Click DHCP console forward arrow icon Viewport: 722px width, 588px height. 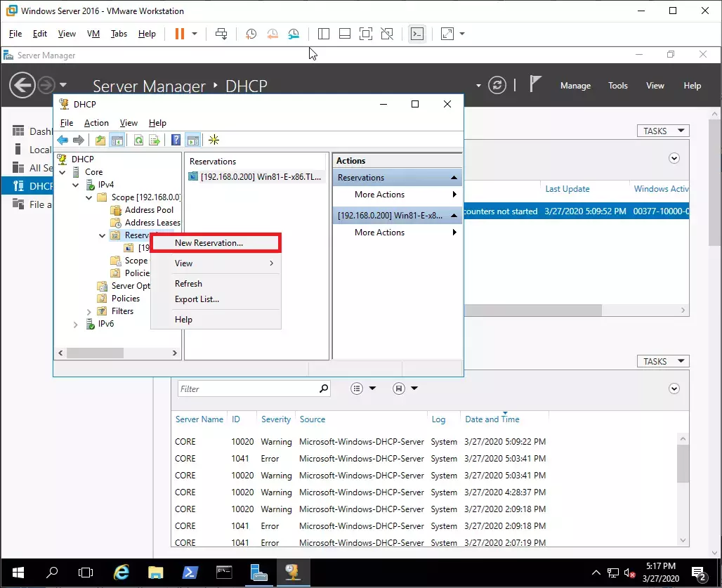[x=79, y=140]
